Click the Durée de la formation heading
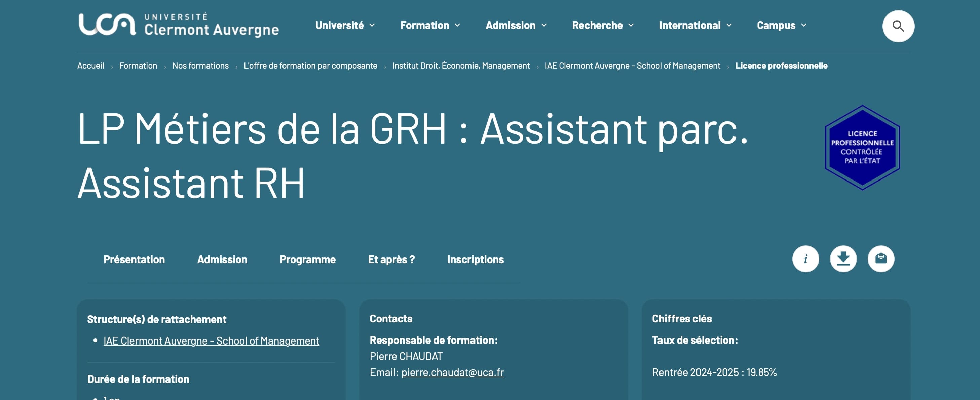This screenshot has width=980, height=400. click(x=138, y=379)
